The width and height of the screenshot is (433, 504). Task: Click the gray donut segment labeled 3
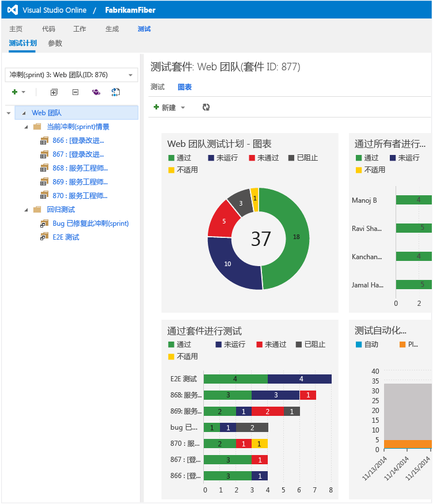pos(241,203)
